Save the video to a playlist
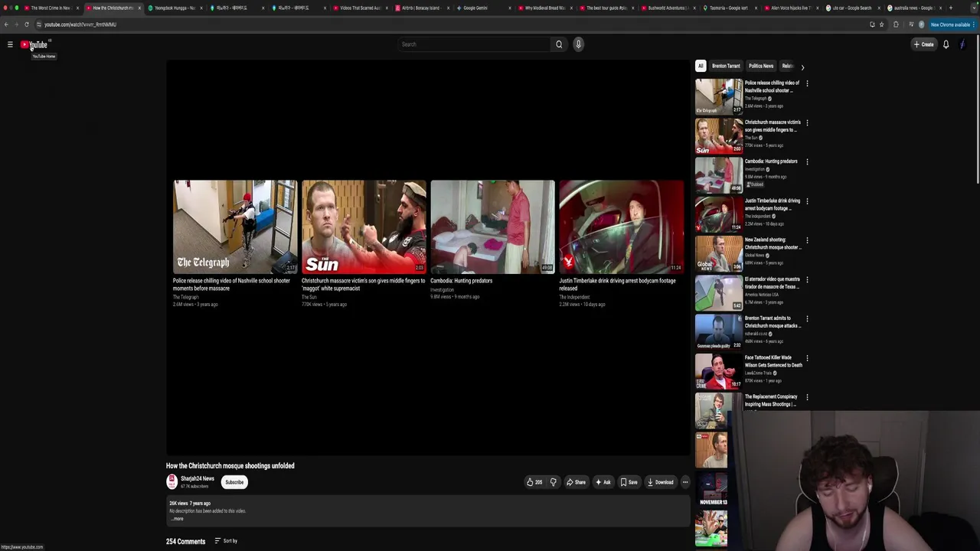The height and width of the screenshot is (551, 980). (x=629, y=482)
